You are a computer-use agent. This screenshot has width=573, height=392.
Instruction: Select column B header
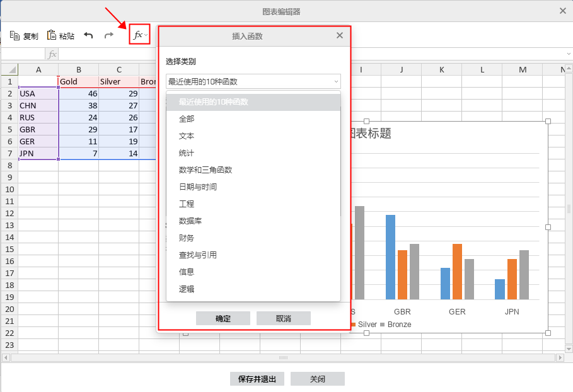tap(79, 69)
